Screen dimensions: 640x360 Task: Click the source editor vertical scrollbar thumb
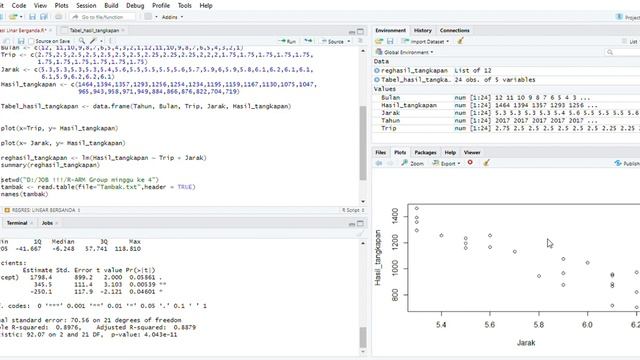pos(363,143)
